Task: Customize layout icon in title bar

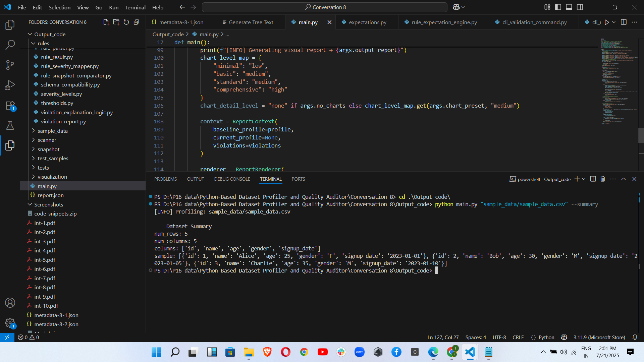Action: point(547,7)
